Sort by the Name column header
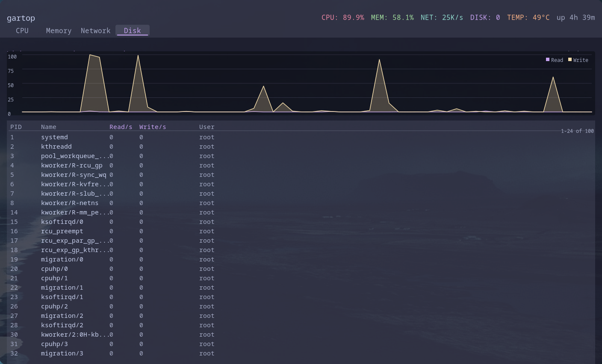 [x=48, y=127]
